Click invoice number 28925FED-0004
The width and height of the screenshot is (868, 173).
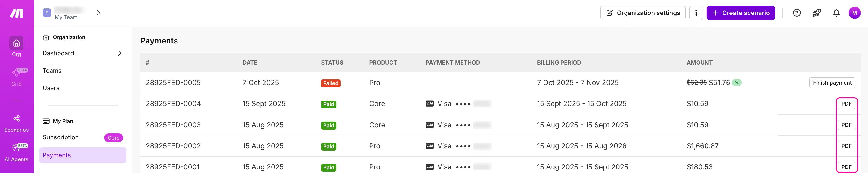pyautogui.click(x=173, y=104)
